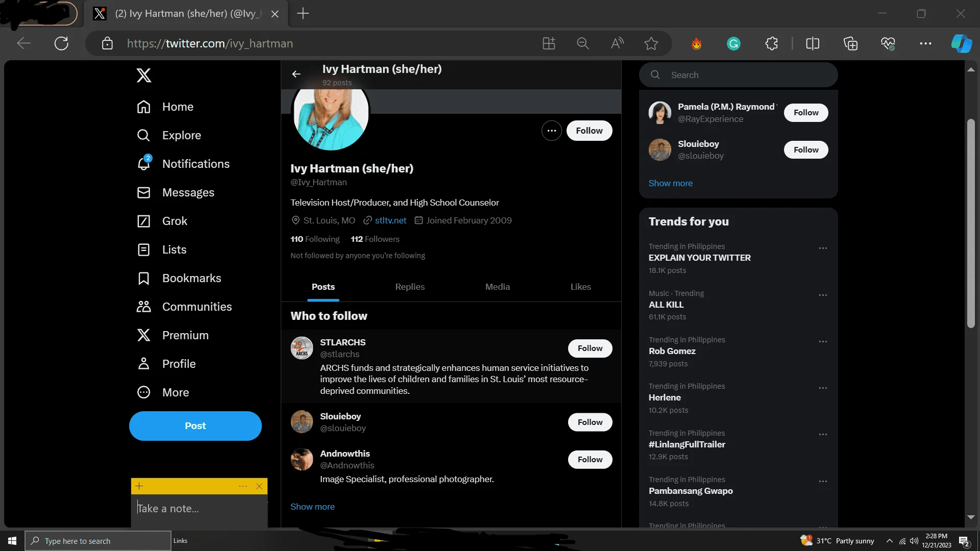The height and width of the screenshot is (551, 980).
Task: Open options for Pambansang Gwapo trend
Action: (x=823, y=482)
